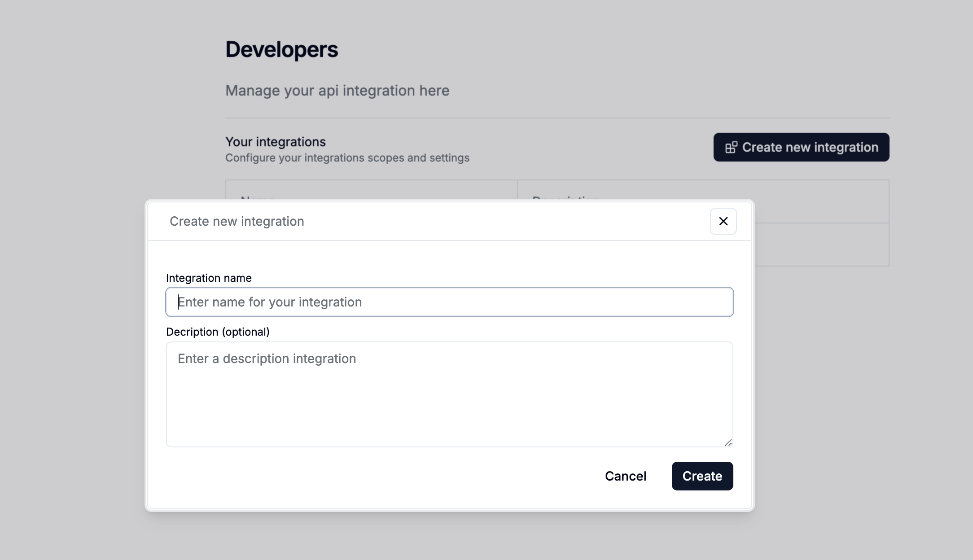Click the 'Integration name' field label

(x=209, y=278)
